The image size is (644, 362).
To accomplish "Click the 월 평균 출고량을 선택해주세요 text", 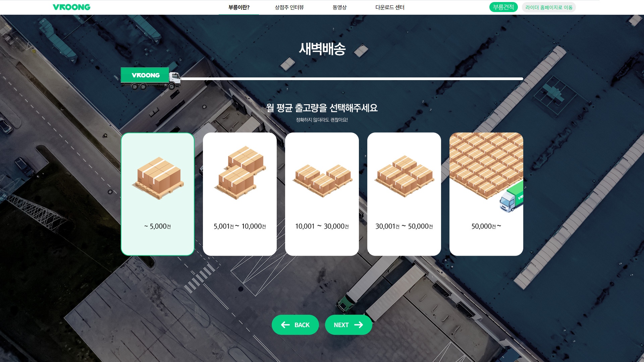I will click(322, 108).
